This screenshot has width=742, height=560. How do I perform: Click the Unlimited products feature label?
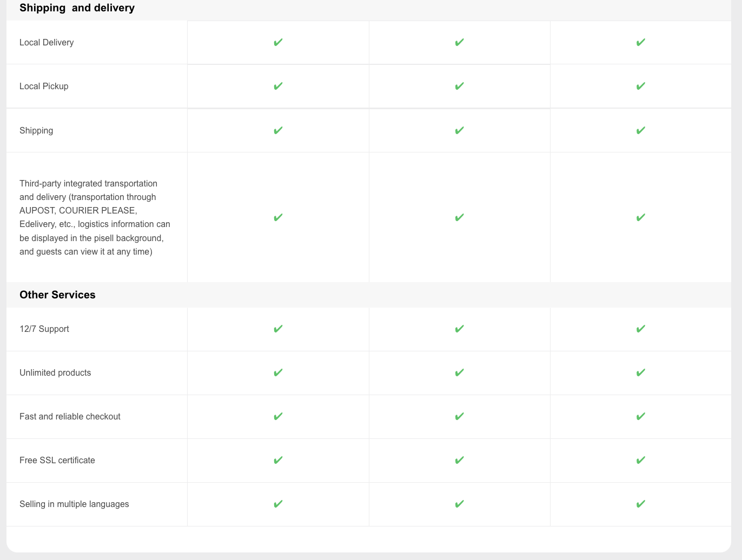pyautogui.click(x=55, y=372)
